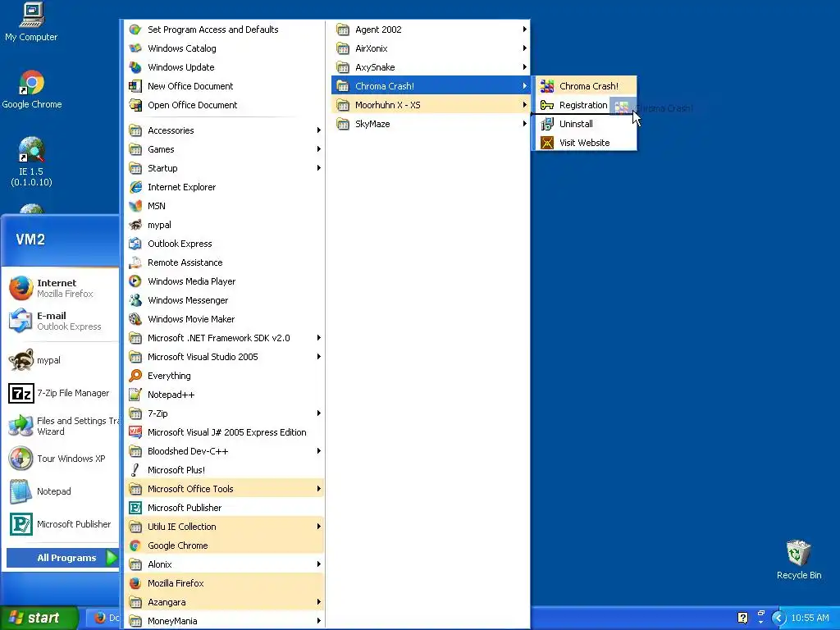Open SkyMaze folder submenu

(x=430, y=124)
